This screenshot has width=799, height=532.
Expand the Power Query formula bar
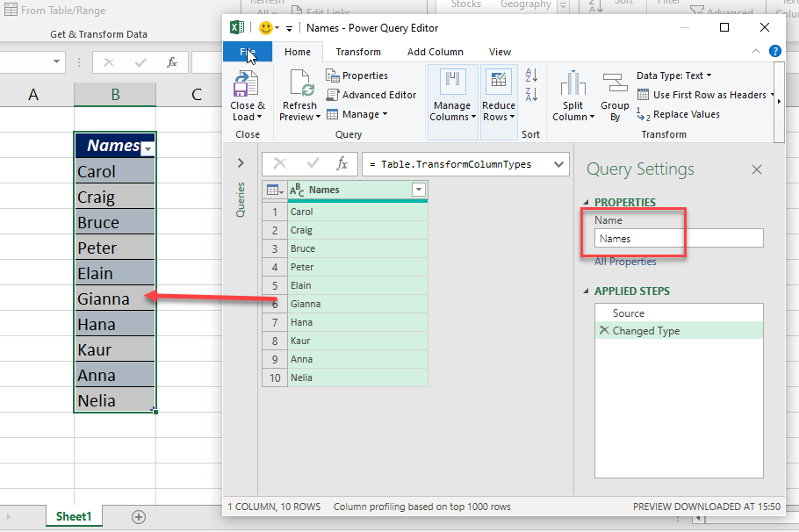click(559, 164)
